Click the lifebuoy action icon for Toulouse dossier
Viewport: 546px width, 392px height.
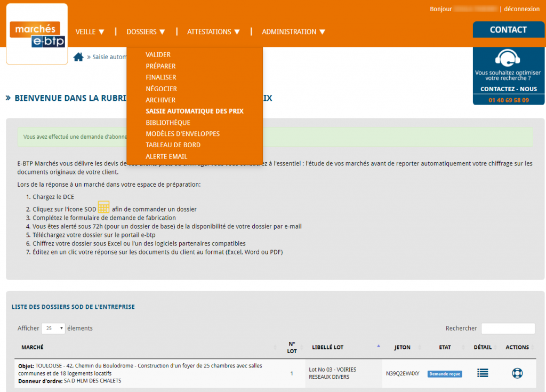coord(517,373)
